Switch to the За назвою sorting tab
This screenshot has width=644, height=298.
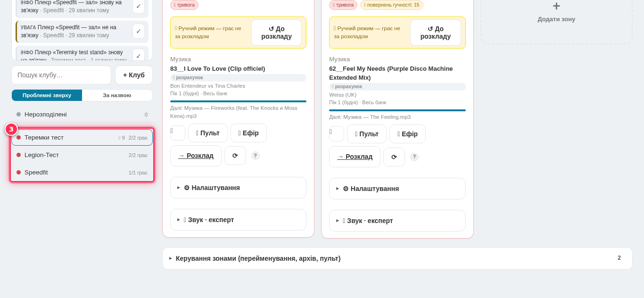117,95
